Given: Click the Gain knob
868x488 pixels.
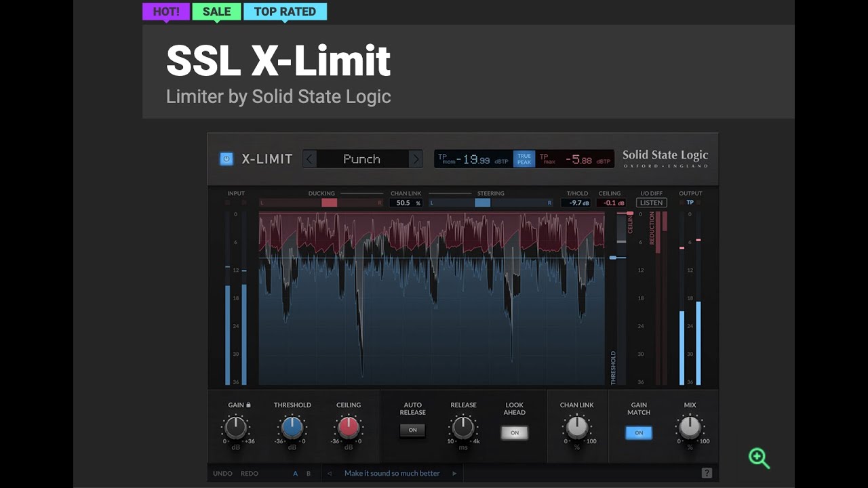Looking at the screenshot, I should point(235,428).
